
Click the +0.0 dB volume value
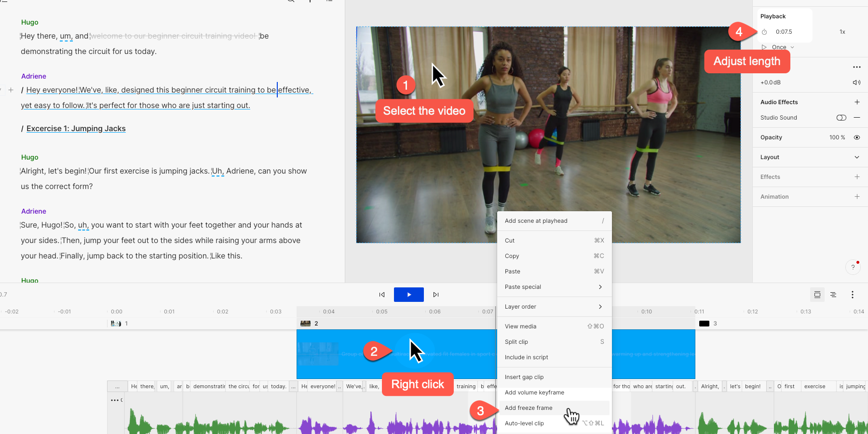(x=771, y=82)
